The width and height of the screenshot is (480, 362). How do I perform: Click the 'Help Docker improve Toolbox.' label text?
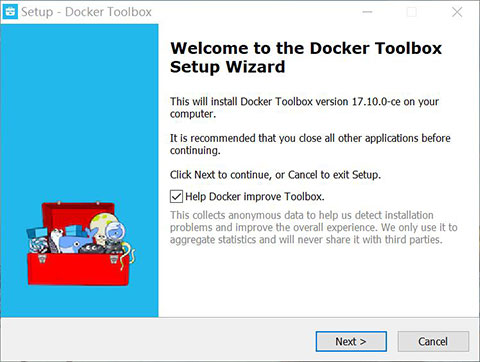(255, 197)
